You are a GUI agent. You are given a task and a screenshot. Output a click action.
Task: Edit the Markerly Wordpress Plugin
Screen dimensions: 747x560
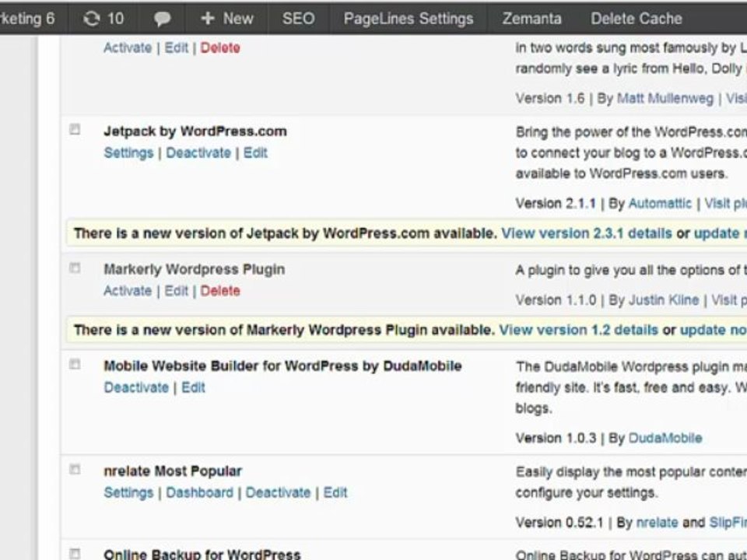pos(177,291)
